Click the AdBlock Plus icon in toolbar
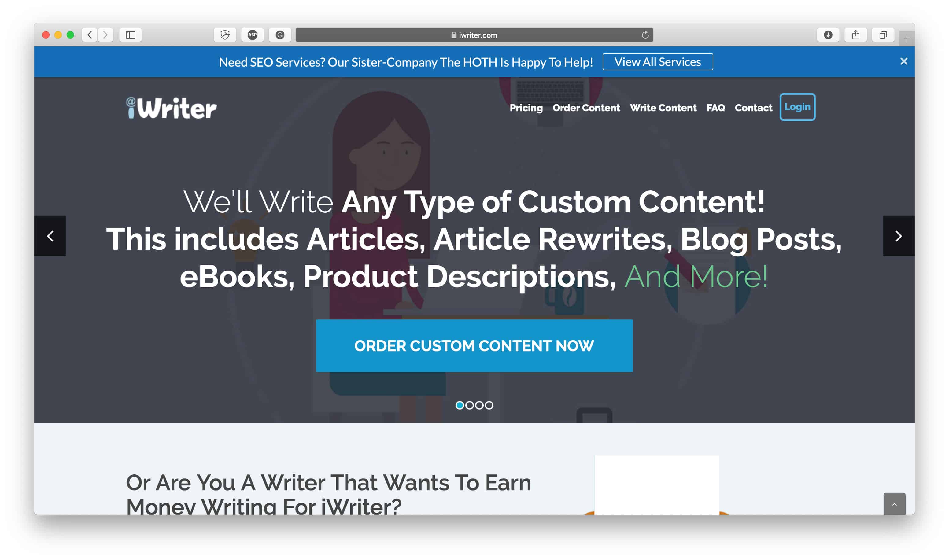 tap(252, 34)
